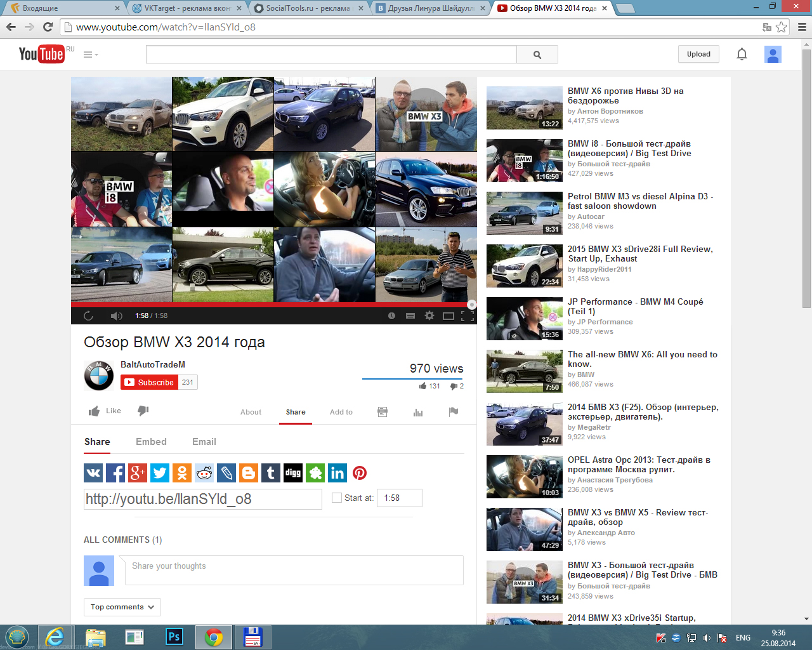Switch to the Email sub-tab

204,442
